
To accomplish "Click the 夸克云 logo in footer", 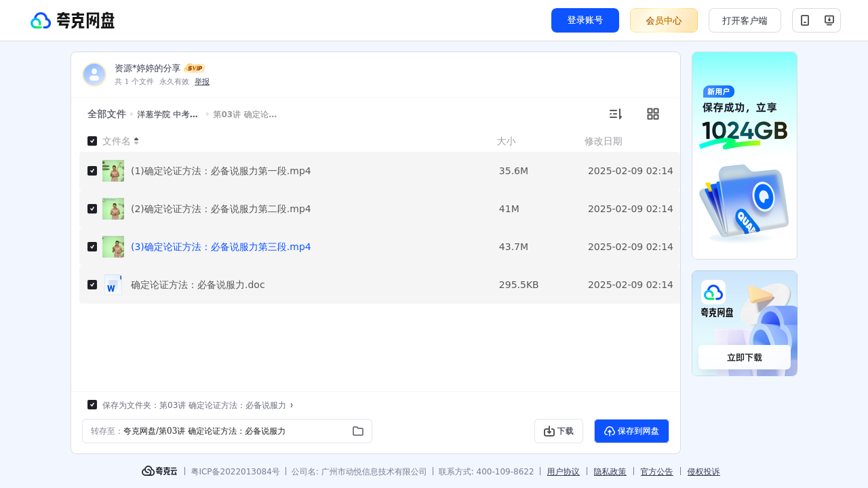I will (159, 471).
